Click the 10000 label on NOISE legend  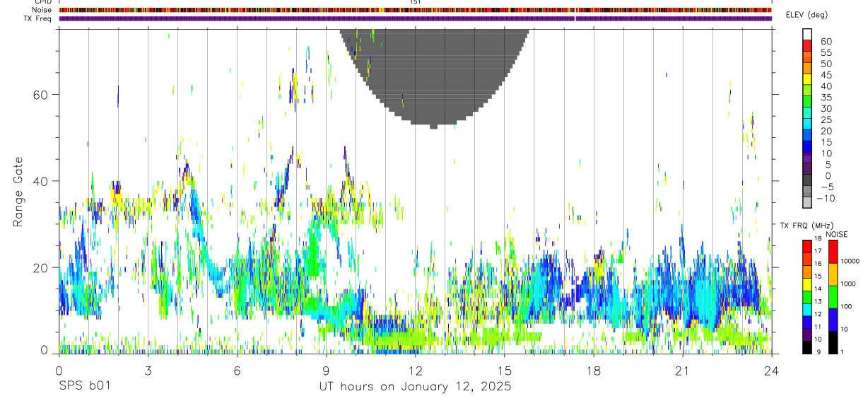pyautogui.click(x=850, y=261)
